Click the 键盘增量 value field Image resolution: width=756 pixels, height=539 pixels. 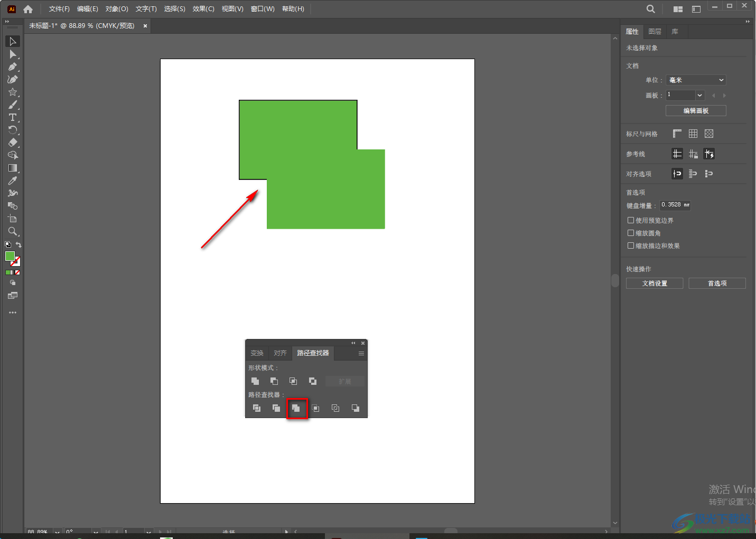675,205
